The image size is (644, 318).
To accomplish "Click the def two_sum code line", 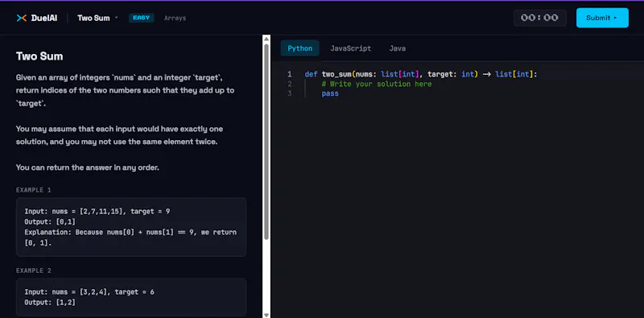I will click(x=421, y=74).
